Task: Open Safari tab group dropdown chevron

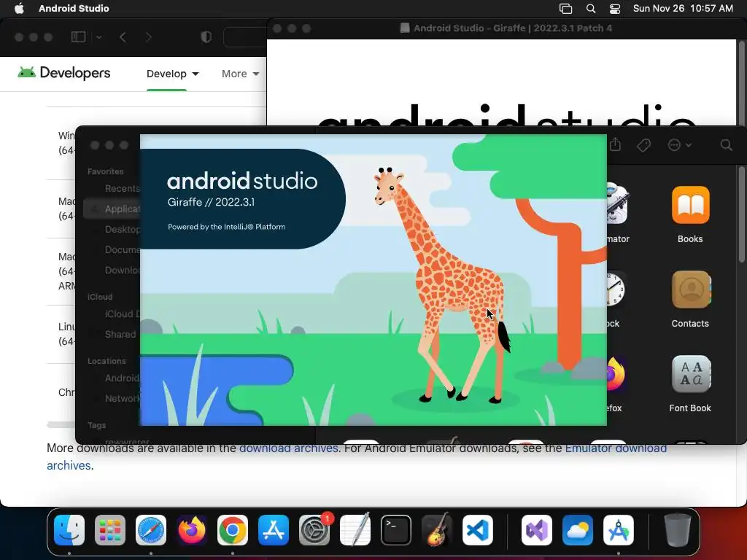Action: pos(98,37)
